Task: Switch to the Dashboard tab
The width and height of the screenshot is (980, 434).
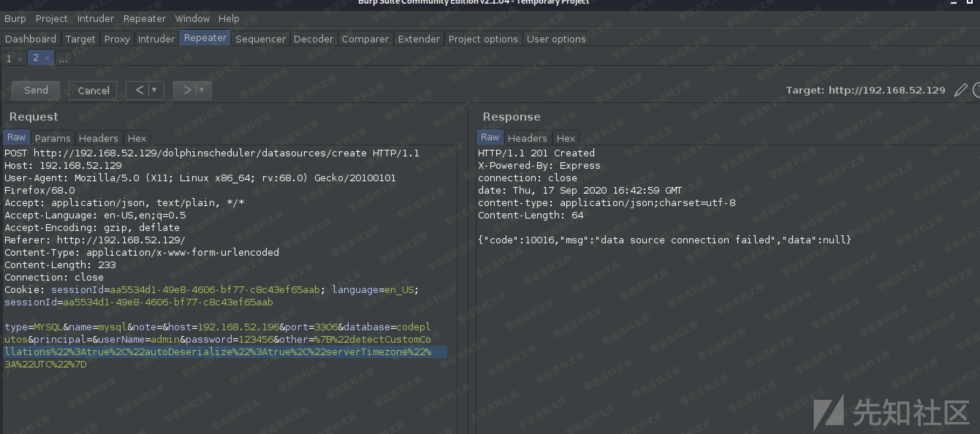Action: 31,39
